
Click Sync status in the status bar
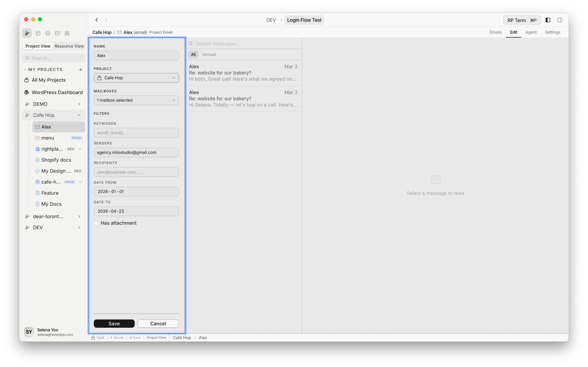point(135,338)
